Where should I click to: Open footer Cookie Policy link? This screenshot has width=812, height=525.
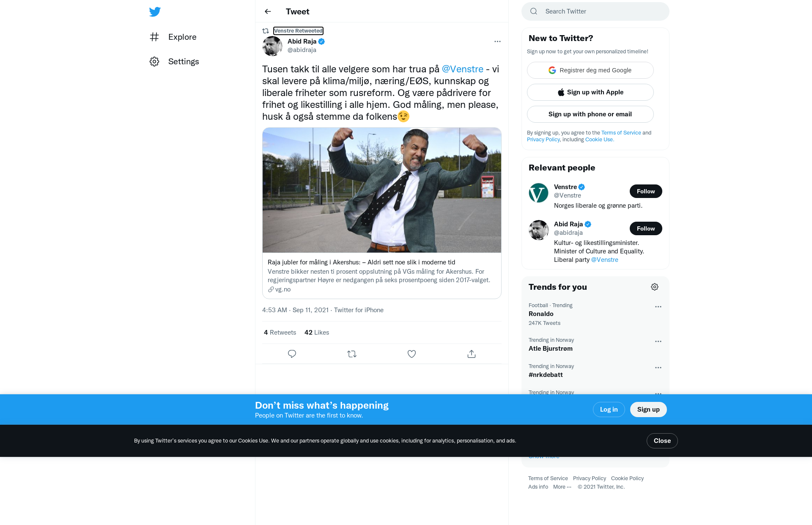pyautogui.click(x=627, y=478)
